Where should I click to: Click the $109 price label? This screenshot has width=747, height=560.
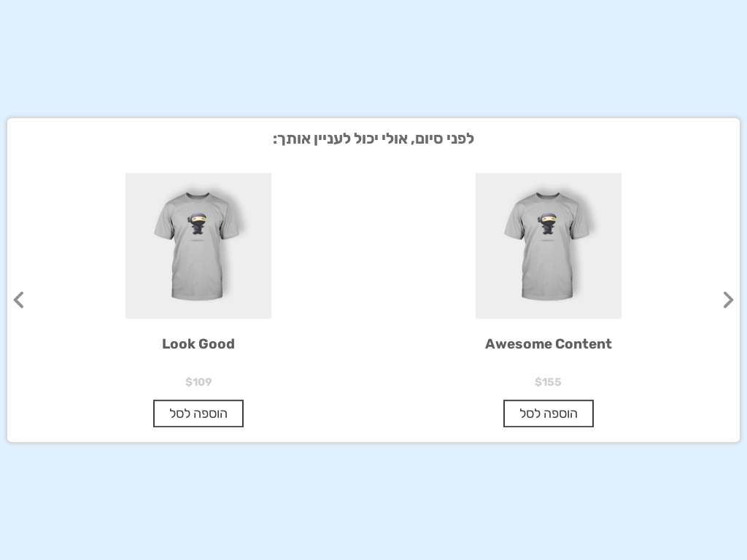coord(198,382)
